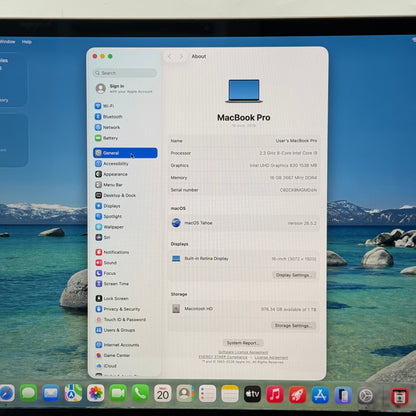Open the Window menu in menu bar
This screenshot has height=416, width=416.
click(x=7, y=42)
